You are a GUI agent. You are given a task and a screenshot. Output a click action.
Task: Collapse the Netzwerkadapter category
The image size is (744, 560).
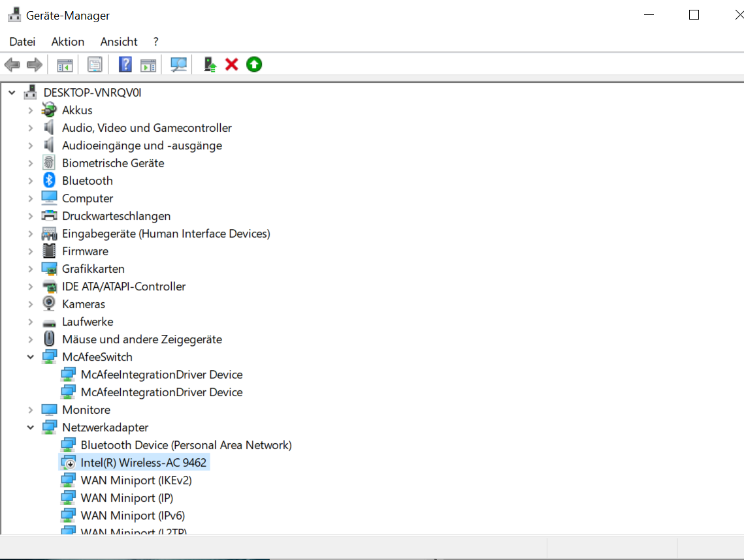tap(30, 428)
